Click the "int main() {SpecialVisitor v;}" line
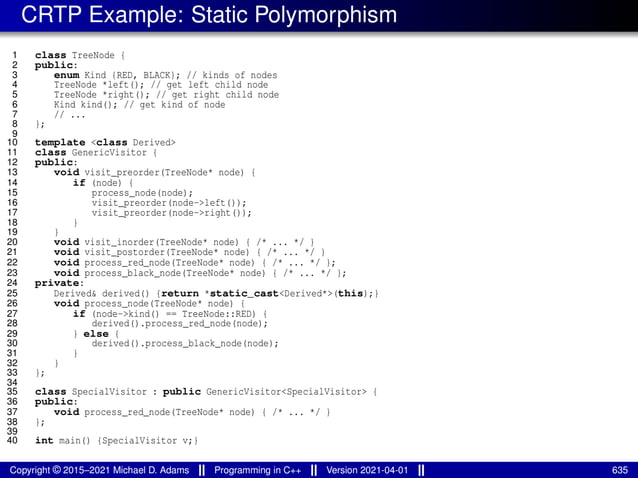638x478 pixels. click(116, 441)
